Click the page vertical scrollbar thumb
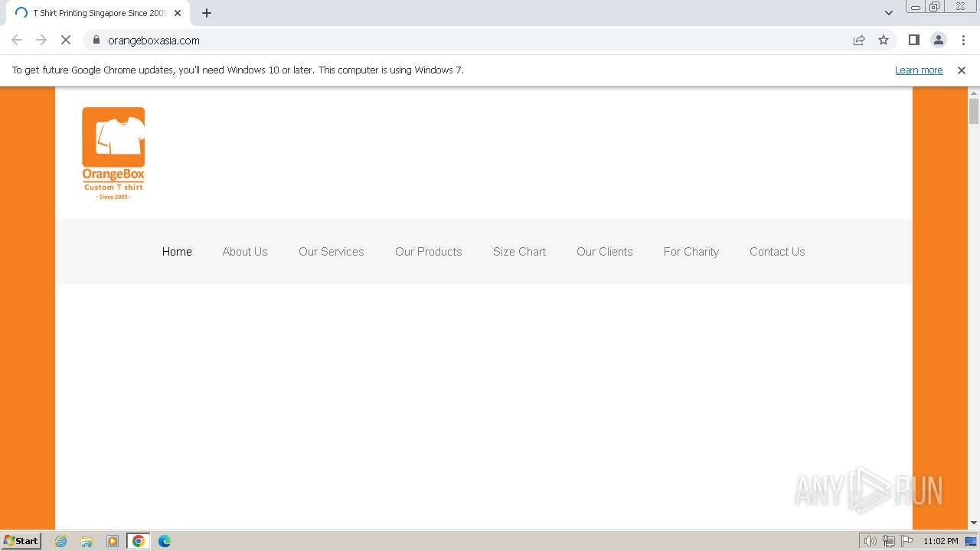The height and width of the screenshot is (551, 980). (974, 111)
